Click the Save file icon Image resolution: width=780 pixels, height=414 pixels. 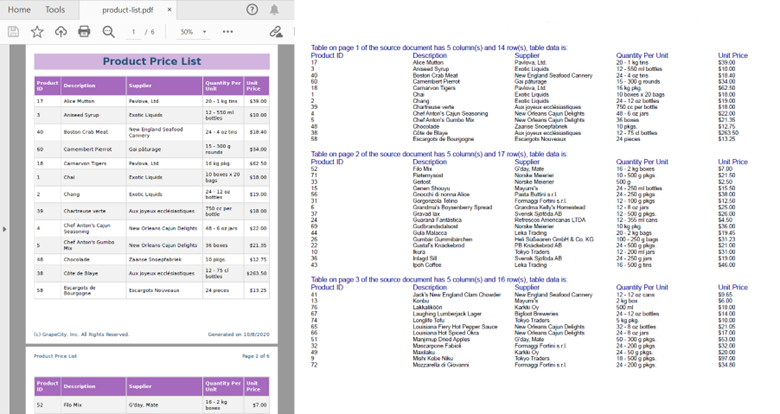click(x=13, y=32)
